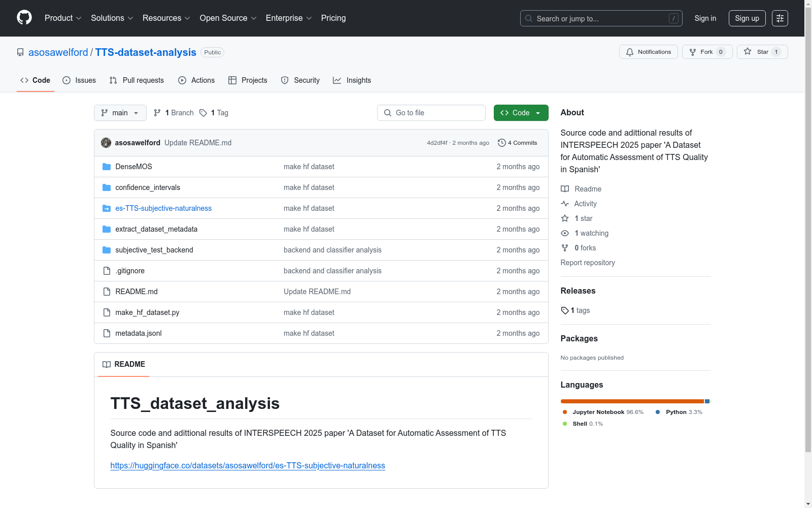Expand the Product menu
The image size is (812, 508).
click(x=63, y=18)
